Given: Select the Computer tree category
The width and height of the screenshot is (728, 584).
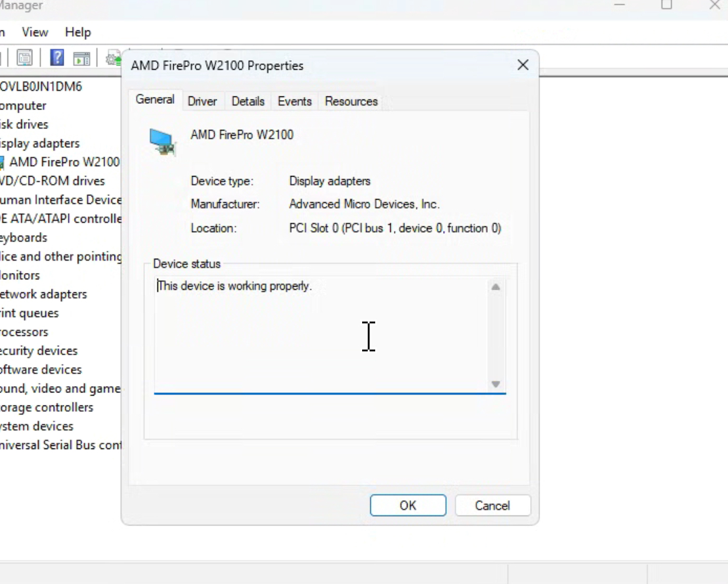Looking at the screenshot, I should (x=23, y=105).
